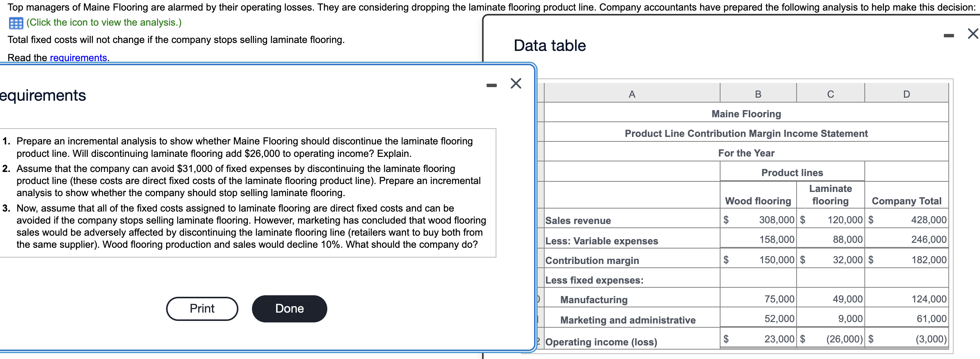The image size is (980, 359).
Task: Print the requirements dialog
Action: pos(202,308)
